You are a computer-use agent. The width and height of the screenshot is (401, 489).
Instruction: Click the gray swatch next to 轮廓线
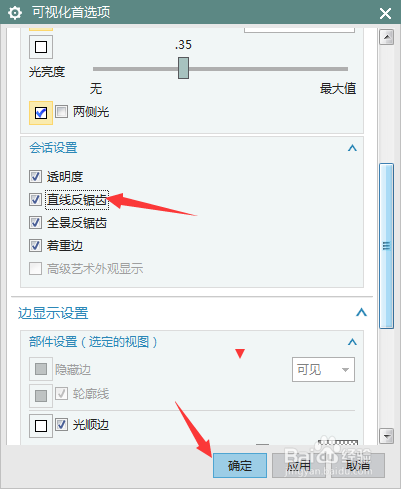(41, 396)
